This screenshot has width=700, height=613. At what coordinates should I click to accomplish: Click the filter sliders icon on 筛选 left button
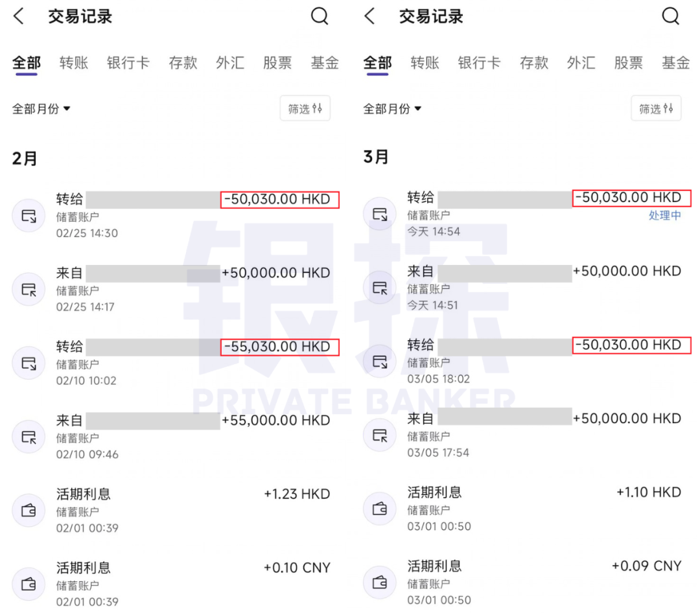coord(317,108)
